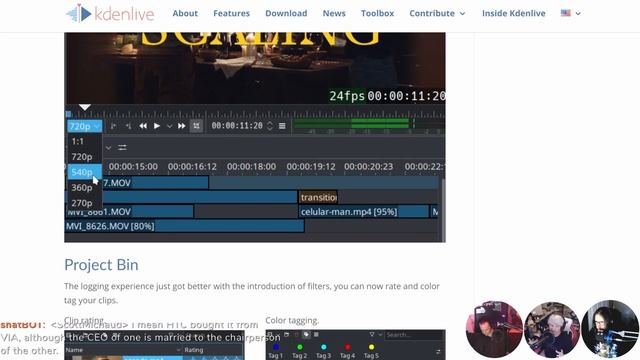
Task: Open the 720p preview resolution dropdown
Action: [x=84, y=126]
